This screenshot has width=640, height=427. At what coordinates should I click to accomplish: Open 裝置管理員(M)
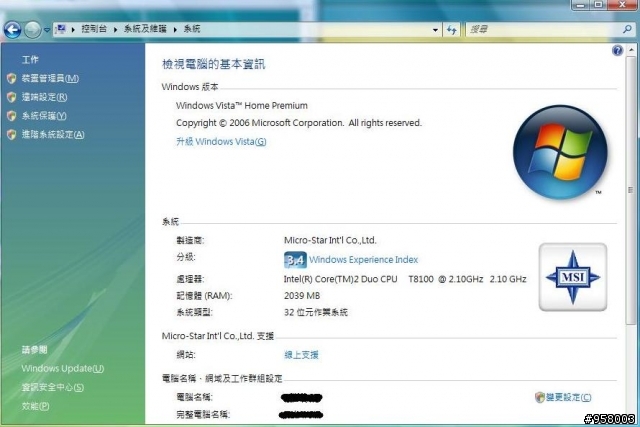[50, 78]
